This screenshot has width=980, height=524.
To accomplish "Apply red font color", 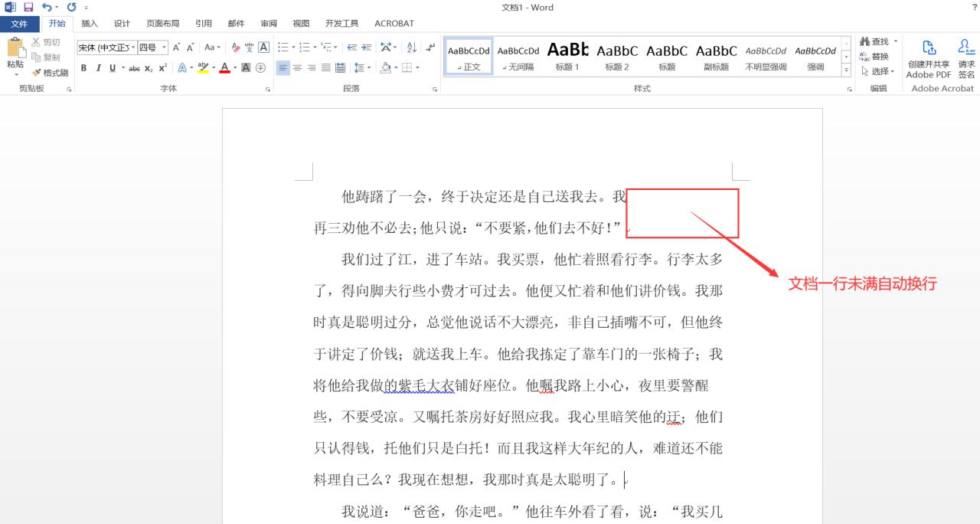I will click(x=224, y=68).
